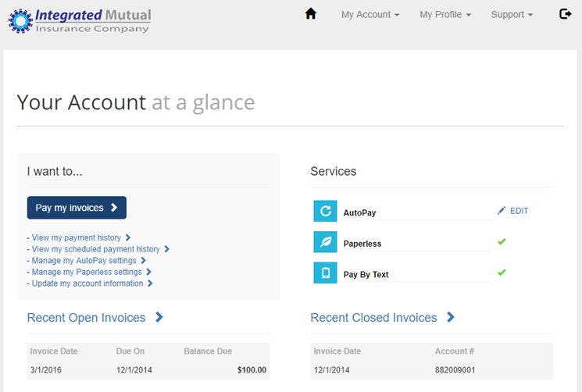Open Manage my AutoPay settings link
The image size is (582, 392).
84,260
